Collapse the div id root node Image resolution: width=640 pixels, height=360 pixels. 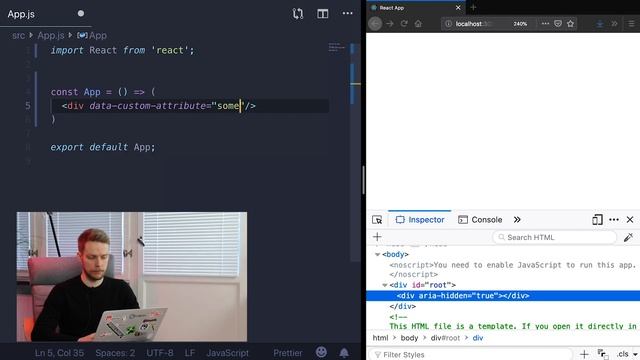(x=384, y=285)
